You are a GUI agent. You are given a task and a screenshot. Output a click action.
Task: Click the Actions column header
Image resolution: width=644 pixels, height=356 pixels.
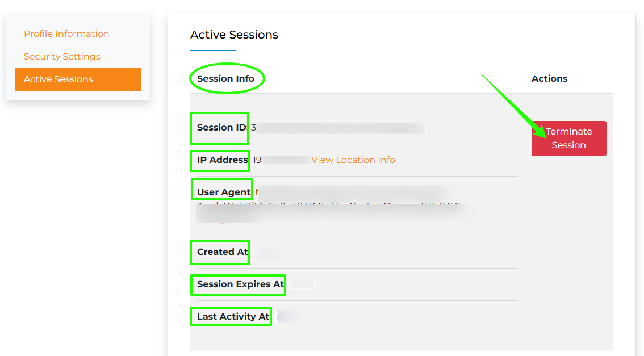(549, 79)
